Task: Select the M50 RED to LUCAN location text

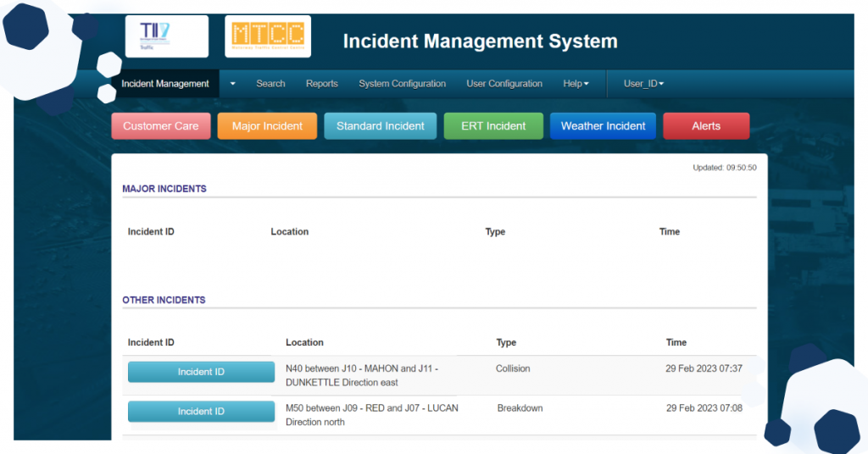Action: pyautogui.click(x=372, y=415)
